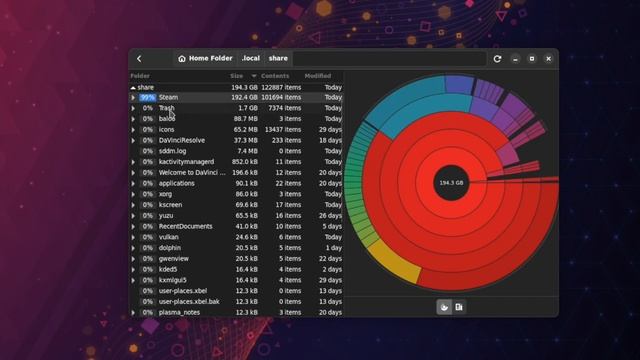The width and height of the screenshot is (640, 360).
Task: Switch to rings chart view
Action: pyautogui.click(x=444, y=307)
